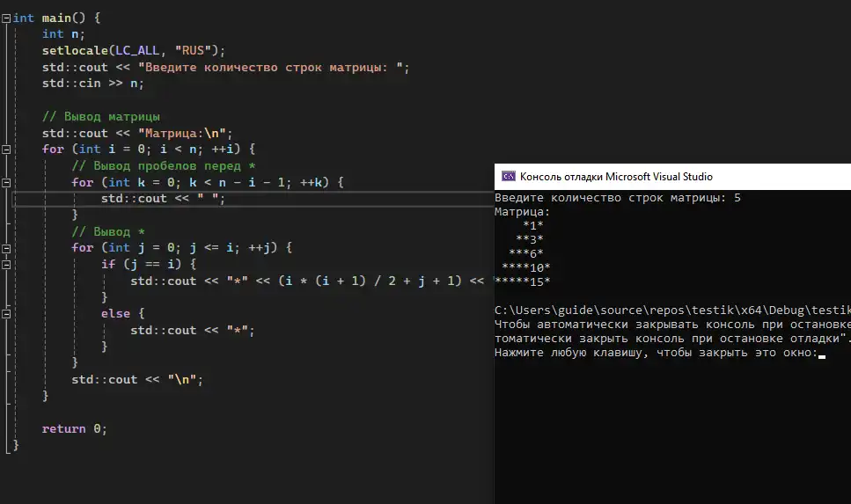Click console output row '****10*'
851x504 pixels.
(x=526, y=268)
